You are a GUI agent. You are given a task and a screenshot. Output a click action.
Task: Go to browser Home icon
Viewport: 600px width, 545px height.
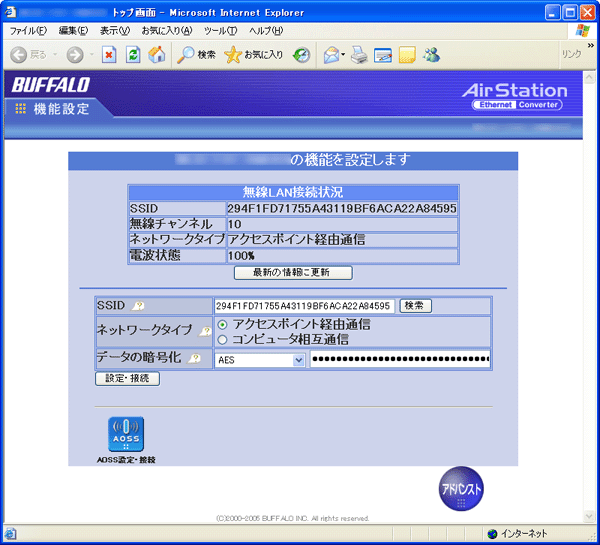pyautogui.click(x=157, y=55)
